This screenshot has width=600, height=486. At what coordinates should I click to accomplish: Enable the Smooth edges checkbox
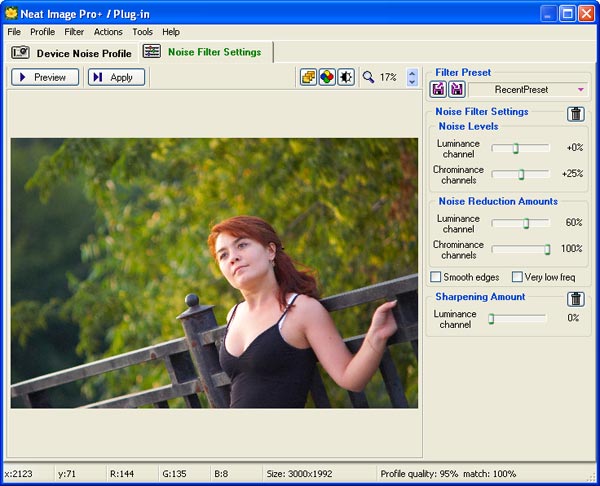[x=435, y=277]
